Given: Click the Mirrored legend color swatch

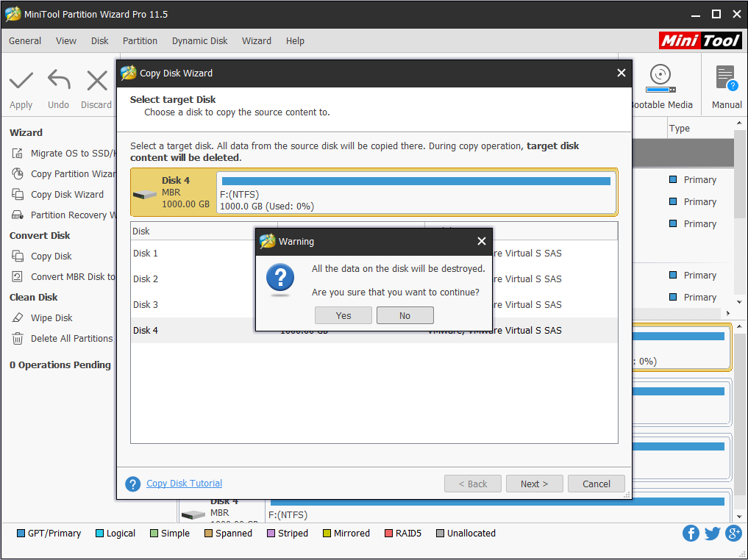Looking at the screenshot, I should pos(327,534).
